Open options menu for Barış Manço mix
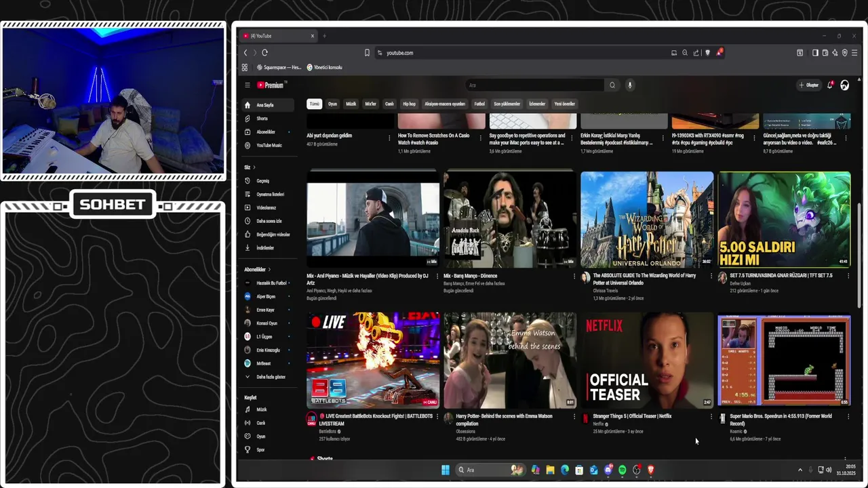The image size is (868, 488). point(574,277)
